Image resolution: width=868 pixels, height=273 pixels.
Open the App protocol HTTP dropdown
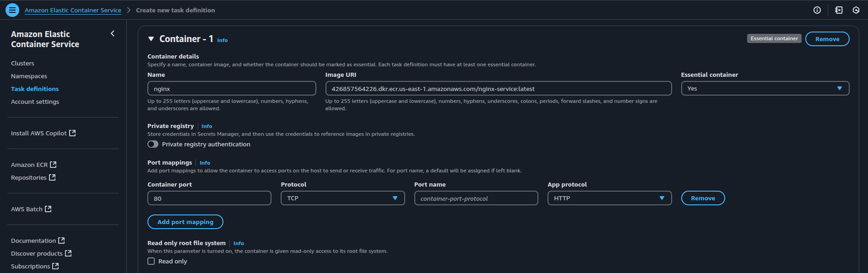609,198
